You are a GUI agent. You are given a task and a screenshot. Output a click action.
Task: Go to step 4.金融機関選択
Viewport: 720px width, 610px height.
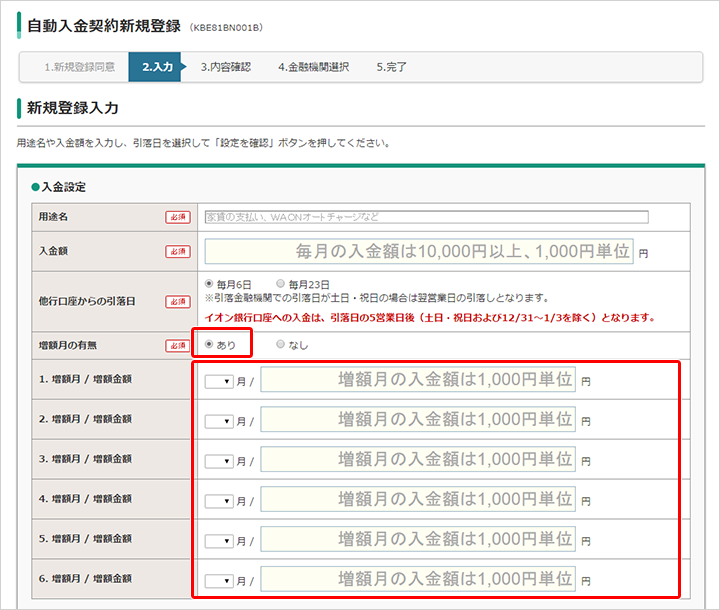pos(313,68)
